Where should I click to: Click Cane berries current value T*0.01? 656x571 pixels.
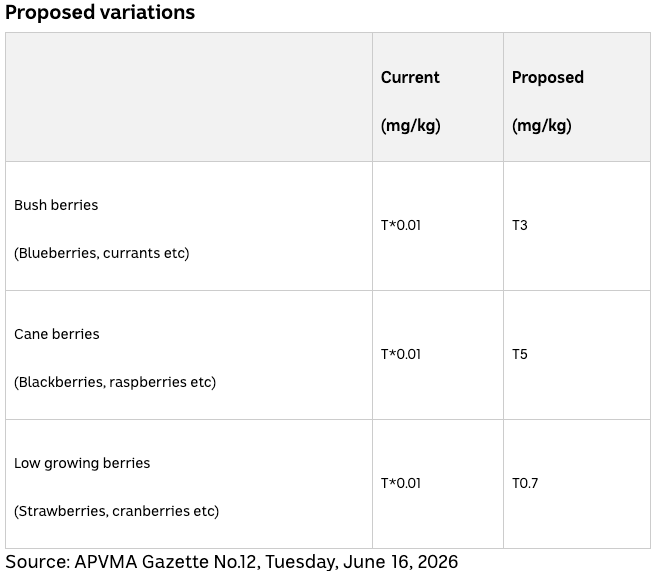click(x=401, y=354)
